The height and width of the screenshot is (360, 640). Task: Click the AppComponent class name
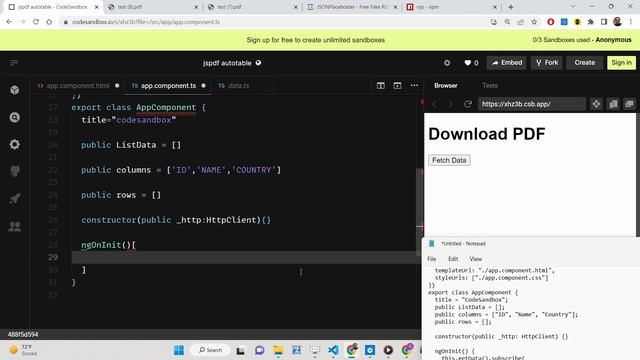pos(166,107)
